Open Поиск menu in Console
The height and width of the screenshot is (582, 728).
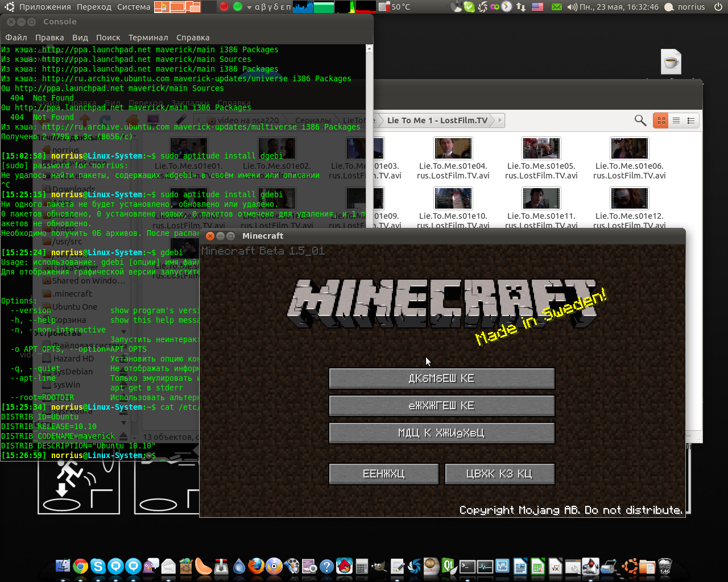[x=108, y=38]
